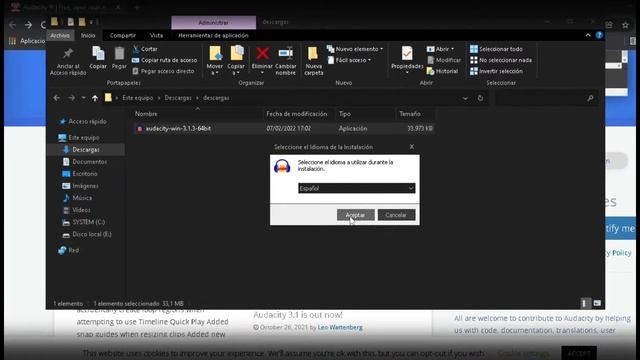
Task: Open Documentos in sidebar
Action: (84, 162)
